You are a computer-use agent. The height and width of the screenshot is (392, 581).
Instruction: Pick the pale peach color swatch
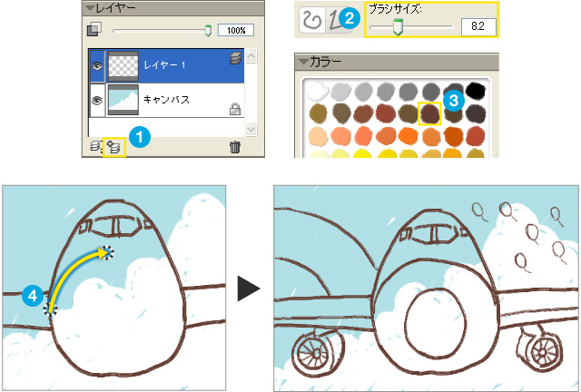[x=318, y=136]
